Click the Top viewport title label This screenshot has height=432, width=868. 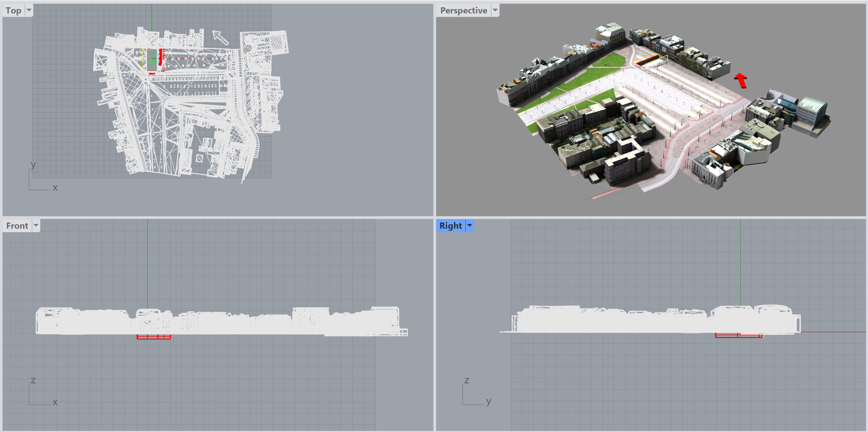13,11
